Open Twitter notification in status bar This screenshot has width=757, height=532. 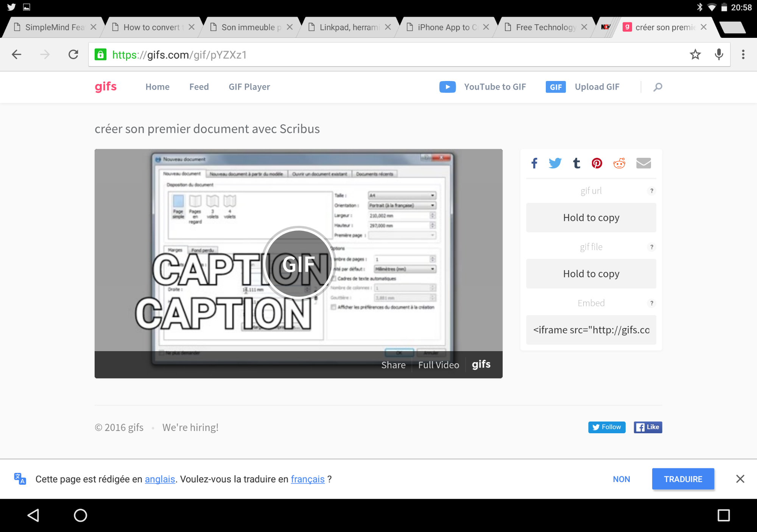(x=11, y=7)
